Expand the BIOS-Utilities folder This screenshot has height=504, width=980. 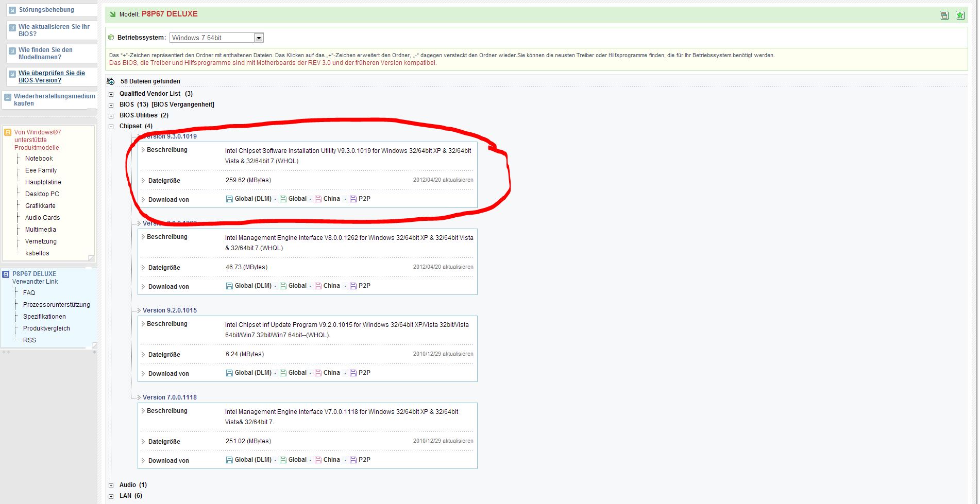coord(111,116)
